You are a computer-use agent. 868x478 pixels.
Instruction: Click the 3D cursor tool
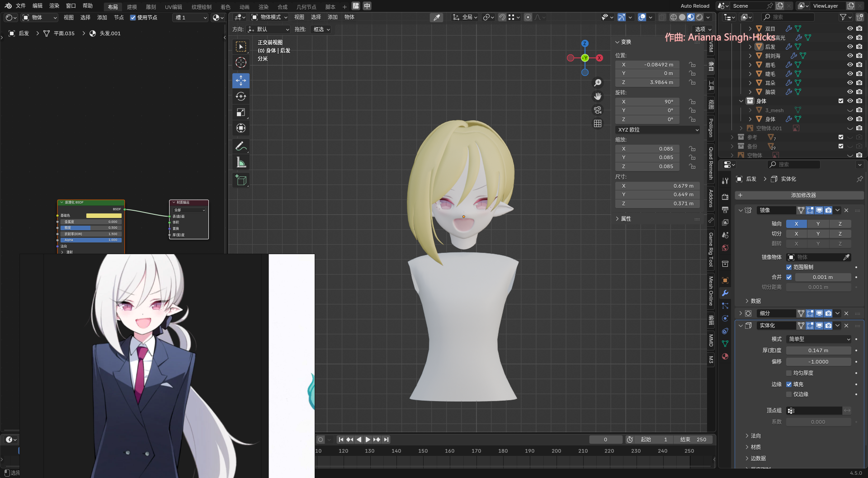point(241,62)
